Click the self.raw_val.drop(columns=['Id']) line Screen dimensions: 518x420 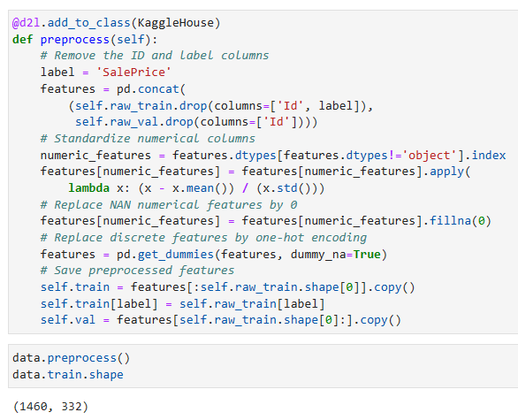[196, 122]
